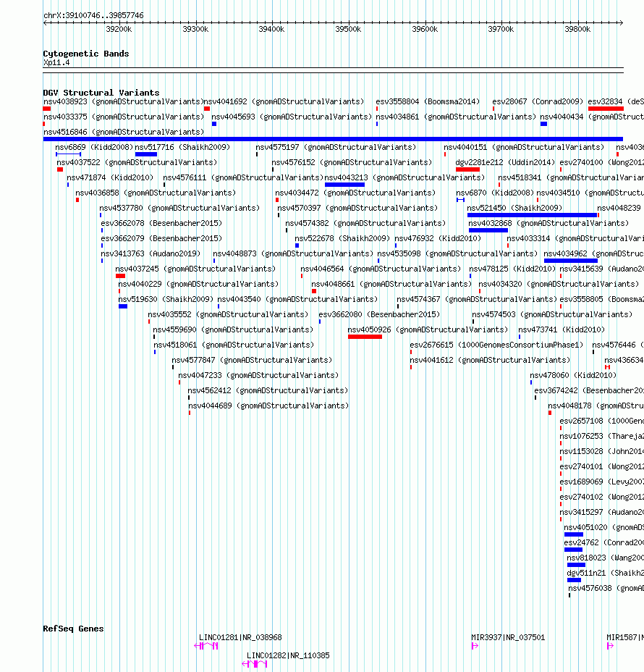
Task: Click the nsv4043213 blue variant bar
Action: point(344,185)
